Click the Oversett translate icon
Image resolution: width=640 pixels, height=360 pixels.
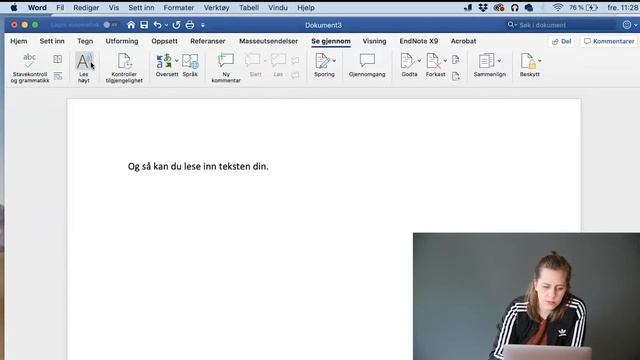(164, 62)
